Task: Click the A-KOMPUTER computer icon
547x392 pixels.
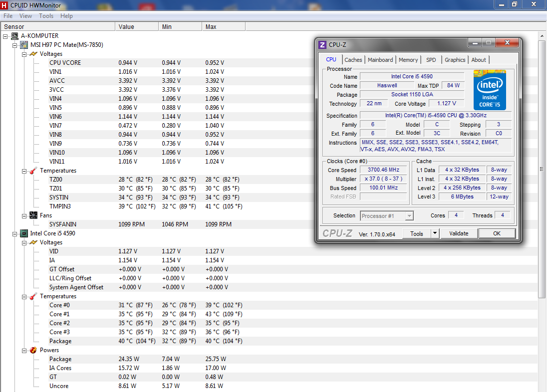Action: pyautogui.click(x=14, y=36)
